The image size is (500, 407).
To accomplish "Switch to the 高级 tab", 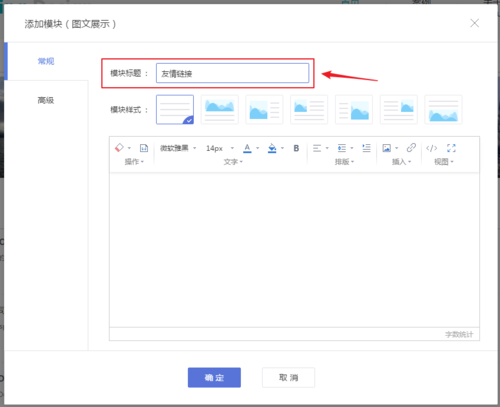I will point(46,100).
